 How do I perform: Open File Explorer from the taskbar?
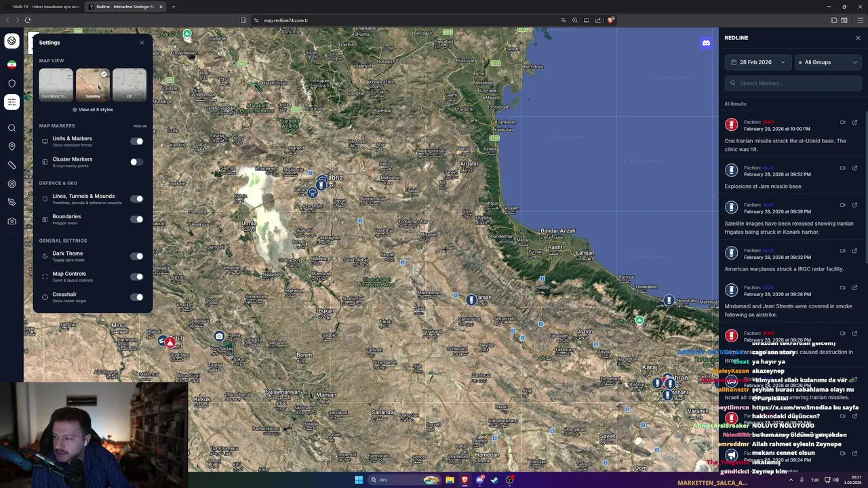450,480
